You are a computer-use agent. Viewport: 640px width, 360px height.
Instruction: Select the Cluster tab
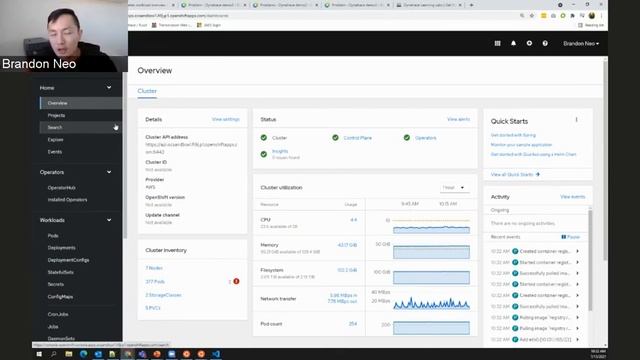147,91
